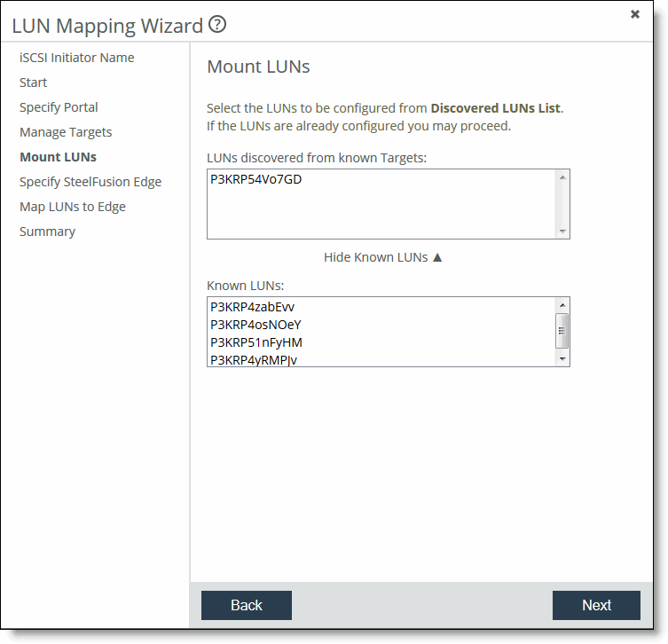Click the Back button

pyautogui.click(x=246, y=605)
